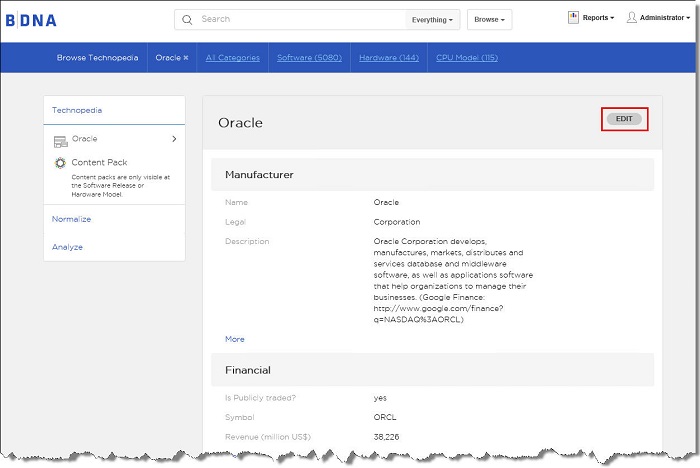Select the Symbol value ORCL
Screen dimensions: 700x468
pos(385,417)
